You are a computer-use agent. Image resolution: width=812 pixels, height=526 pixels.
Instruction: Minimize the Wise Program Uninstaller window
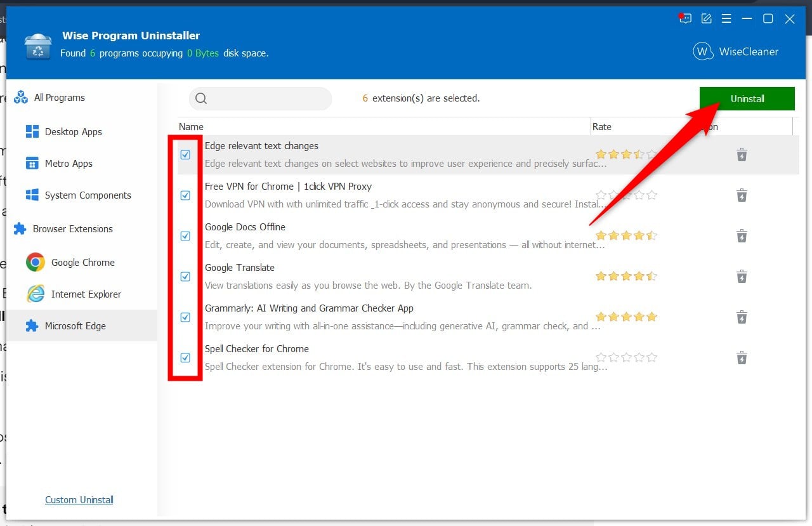point(747,19)
